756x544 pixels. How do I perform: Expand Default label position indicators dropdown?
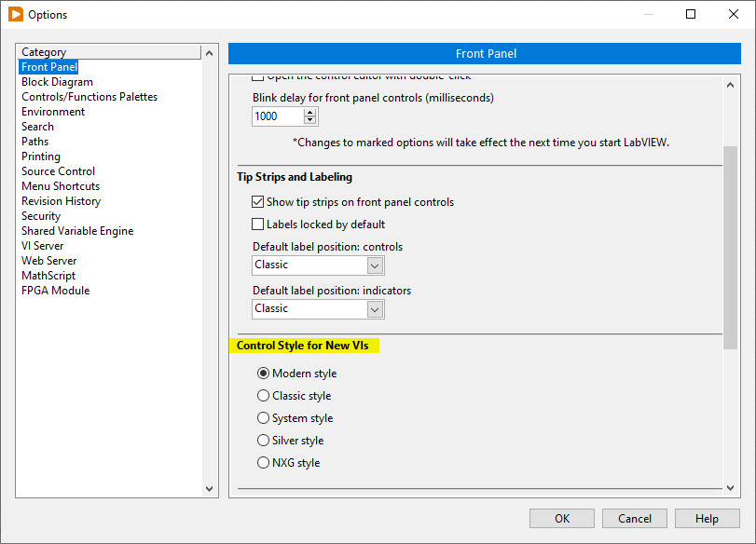(x=374, y=309)
